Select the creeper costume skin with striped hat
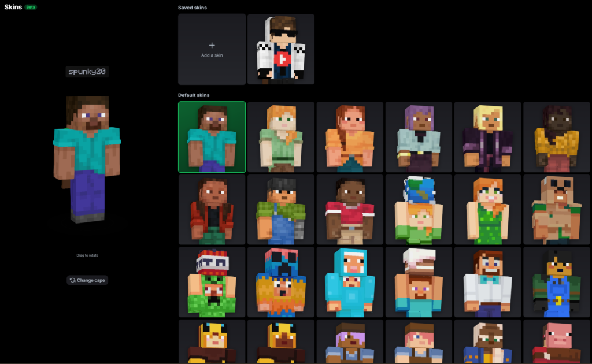This screenshot has height=364, width=592. pyautogui.click(x=212, y=283)
